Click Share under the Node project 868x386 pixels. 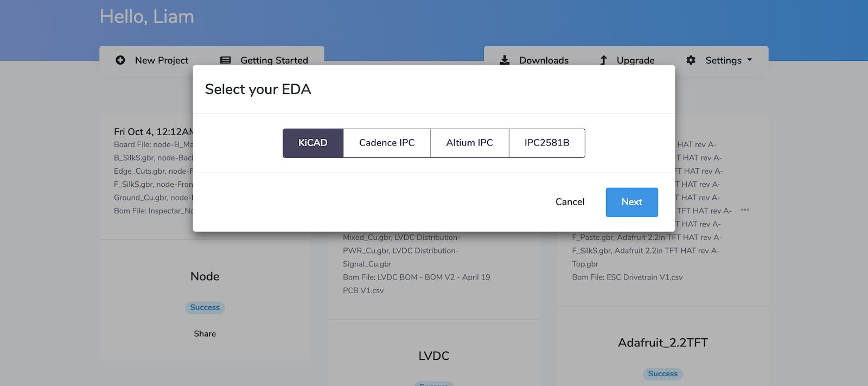coord(205,334)
